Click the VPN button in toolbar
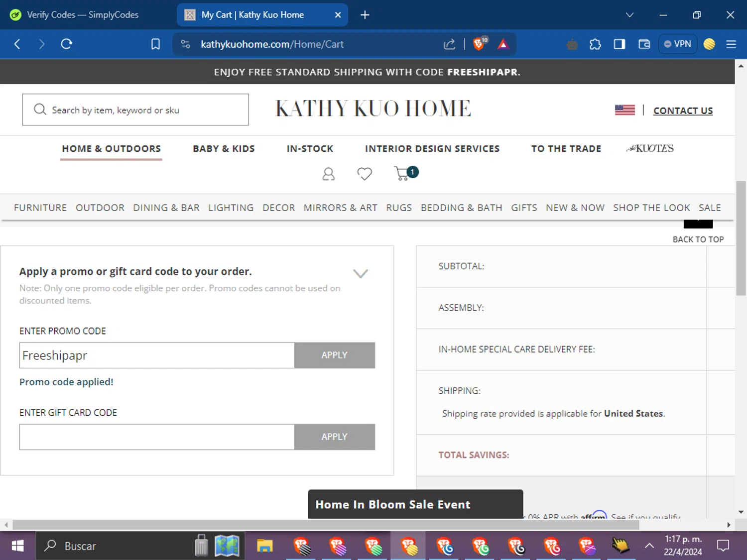The height and width of the screenshot is (560, 747). point(677,44)
